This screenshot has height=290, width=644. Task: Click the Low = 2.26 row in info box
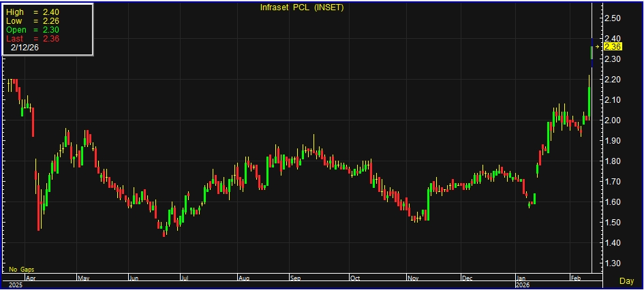31,21
